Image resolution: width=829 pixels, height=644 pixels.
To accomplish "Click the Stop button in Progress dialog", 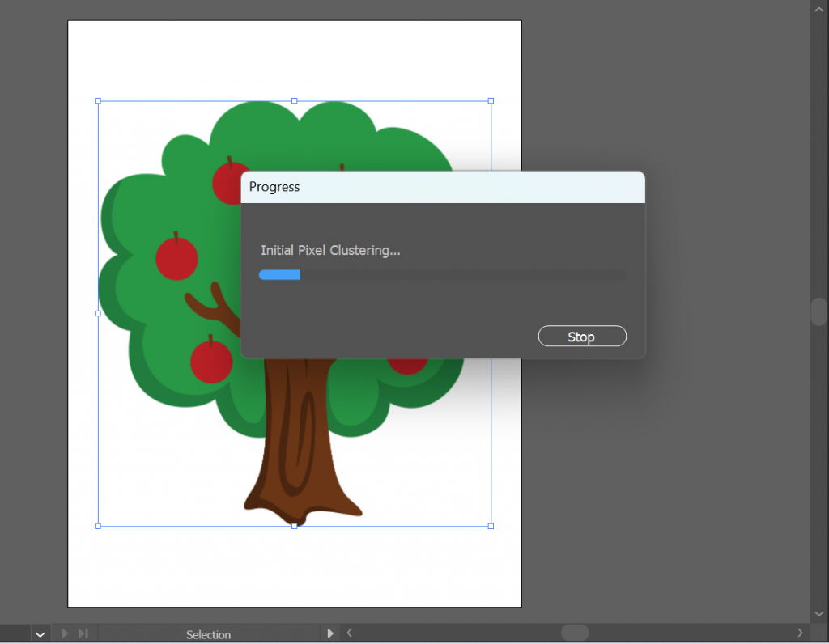I will pyautogui.click(x=581, y=337).
